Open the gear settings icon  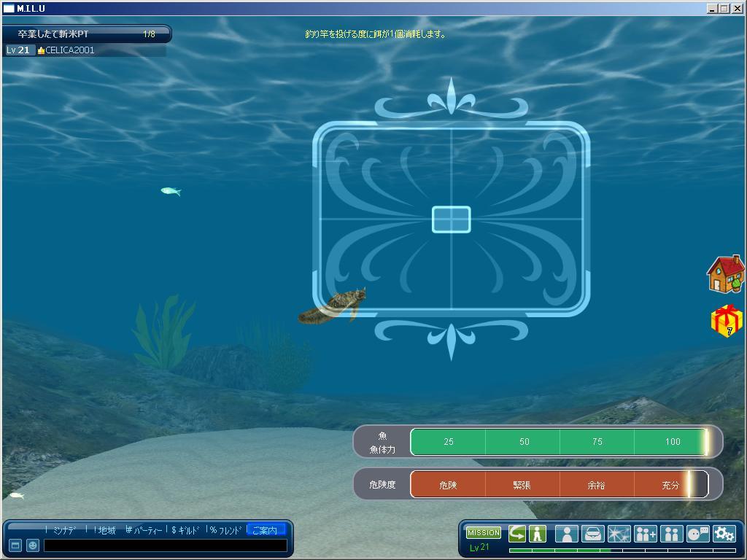724,534
